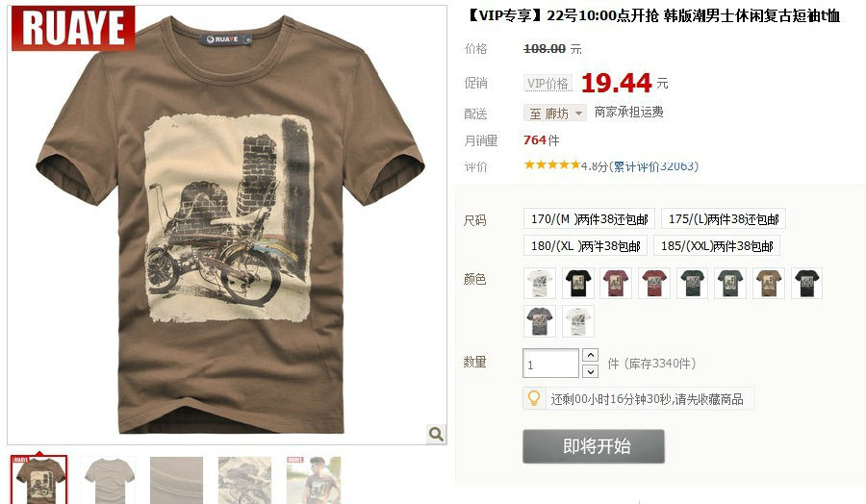The image size is (866, 504).
Task: Click the VIP价格 promotion tag
Action: [548, 84]
